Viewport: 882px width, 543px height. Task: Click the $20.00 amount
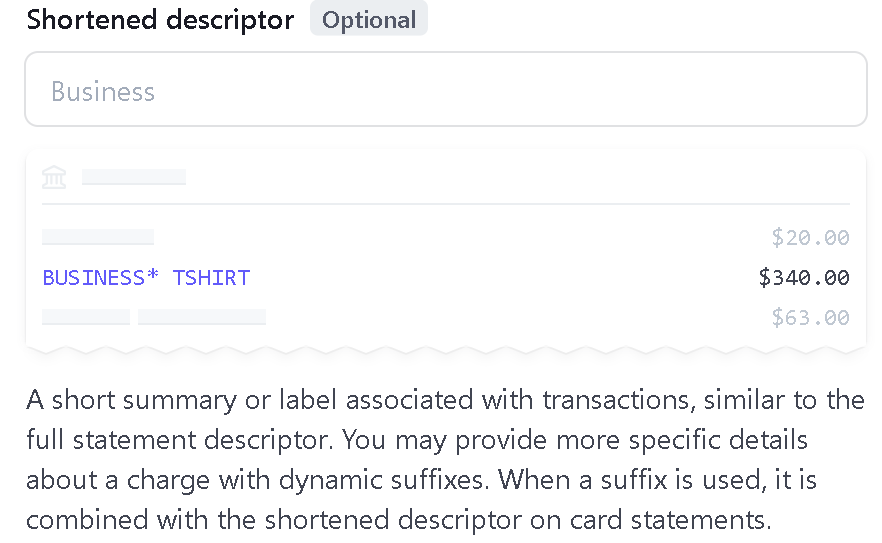810,237
